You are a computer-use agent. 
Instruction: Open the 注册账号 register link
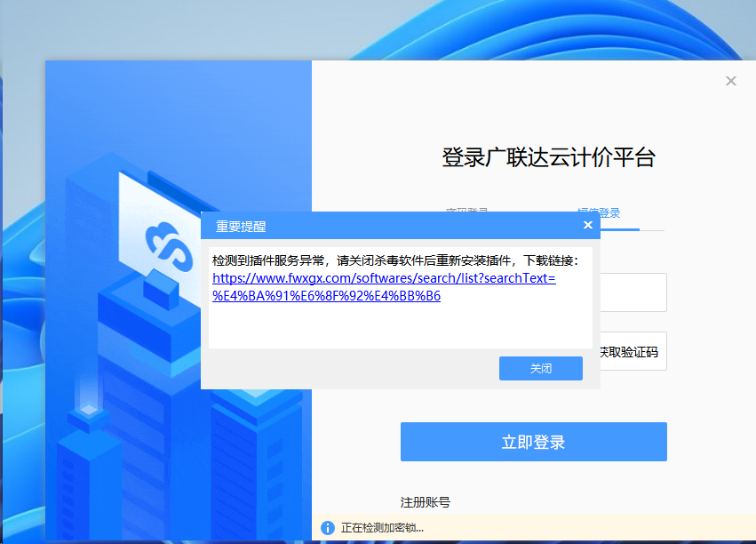coord(426,502)
